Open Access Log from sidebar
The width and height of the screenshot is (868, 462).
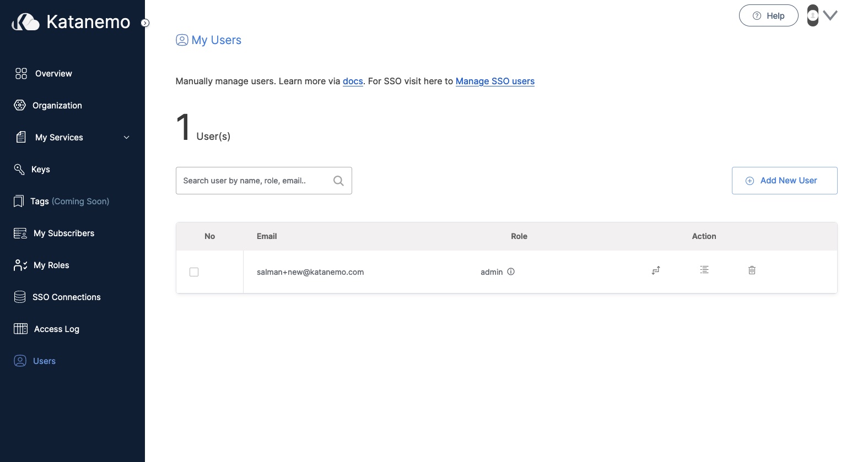point(57,329)
